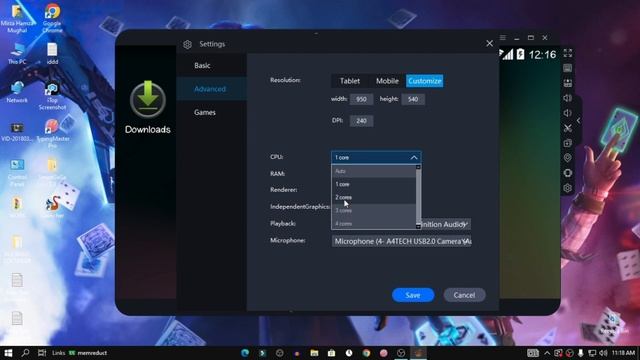Open the emulator hamburger menu
Screen dimensions: 640x360
pyautogui.click(x=503, y=38)
